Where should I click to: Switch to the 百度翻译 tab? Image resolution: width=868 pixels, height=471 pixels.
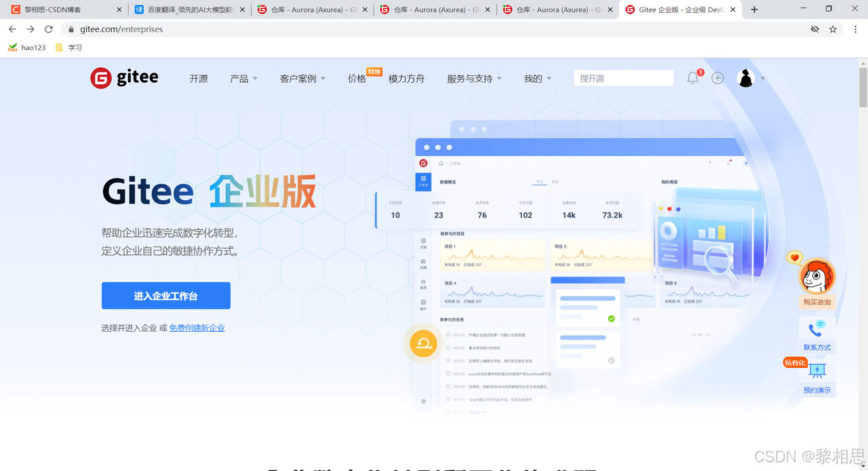coord(189,10)
